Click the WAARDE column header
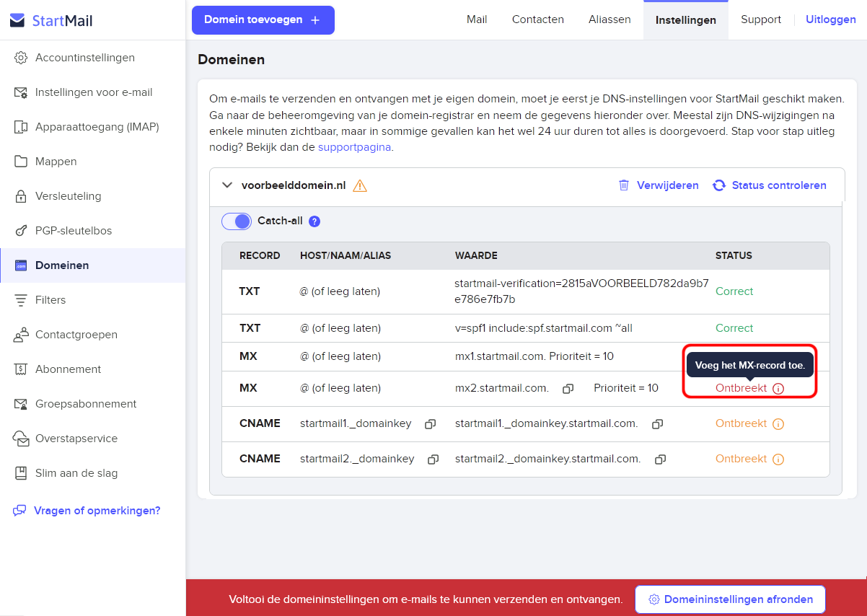The width and height of the screenshot is (867, 616). click(476, 256)
